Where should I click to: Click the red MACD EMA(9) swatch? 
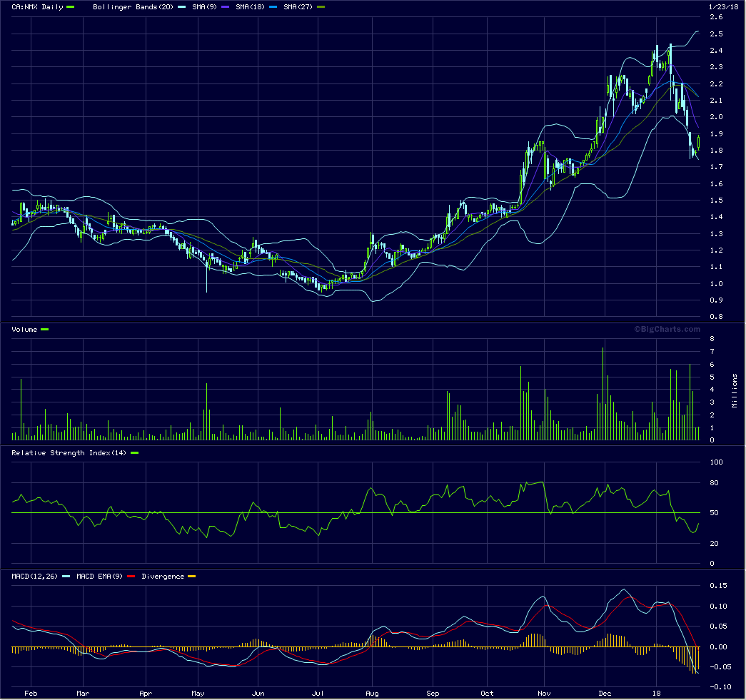point(132,576)
